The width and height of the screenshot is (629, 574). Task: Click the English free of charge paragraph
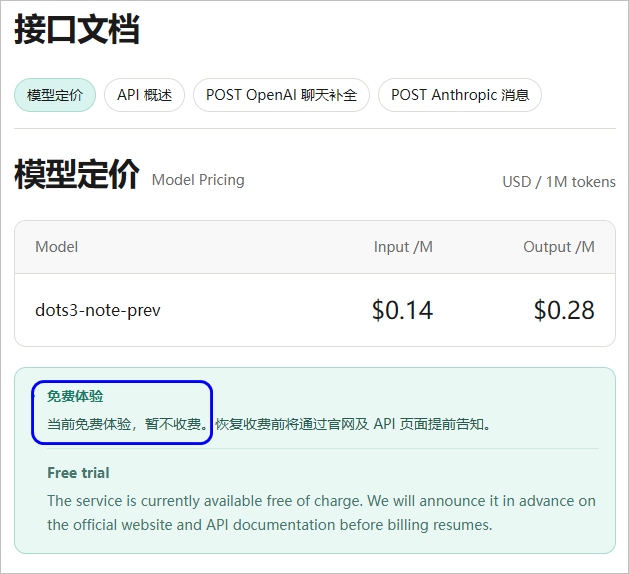(321, 513)
